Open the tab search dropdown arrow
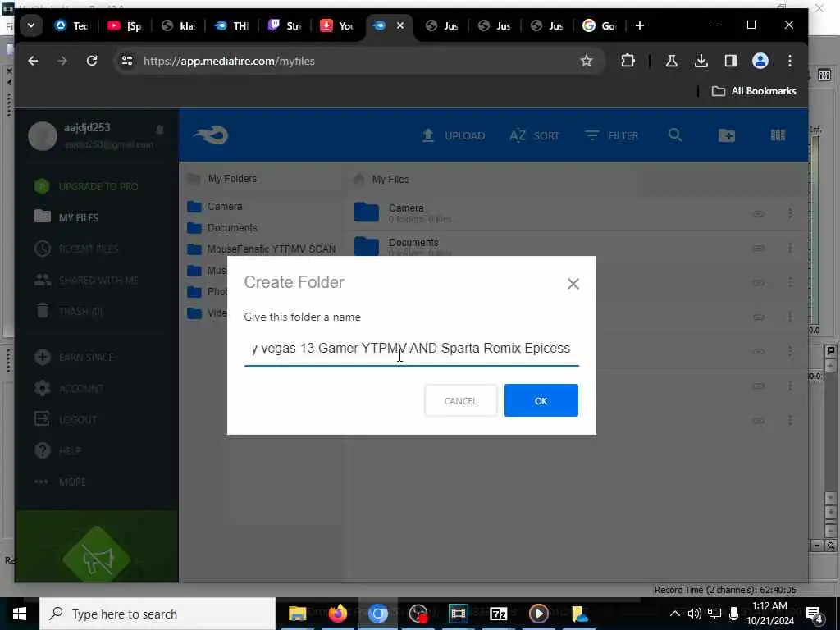The height and width of the screenshot is (630, 840). point(31,25)
